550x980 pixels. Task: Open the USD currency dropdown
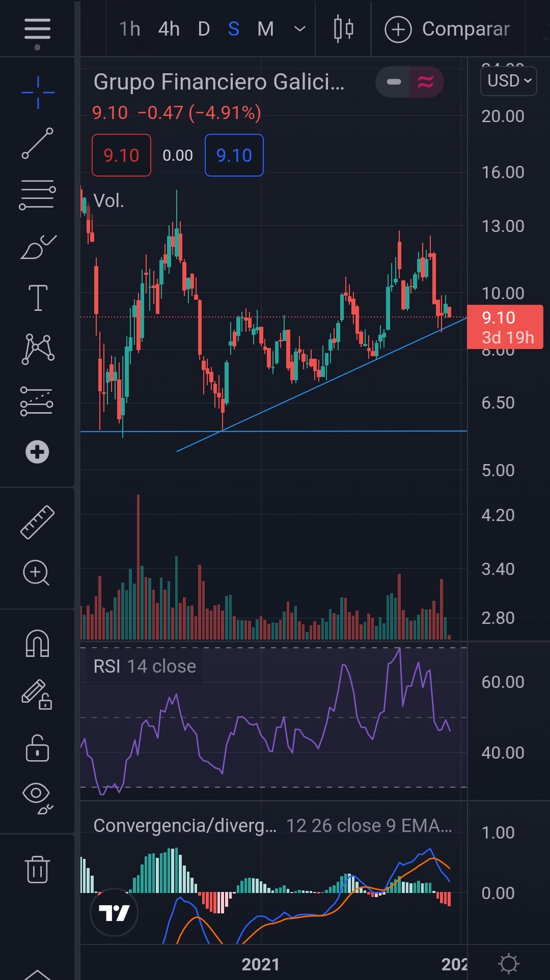click(x=509, y=81)
